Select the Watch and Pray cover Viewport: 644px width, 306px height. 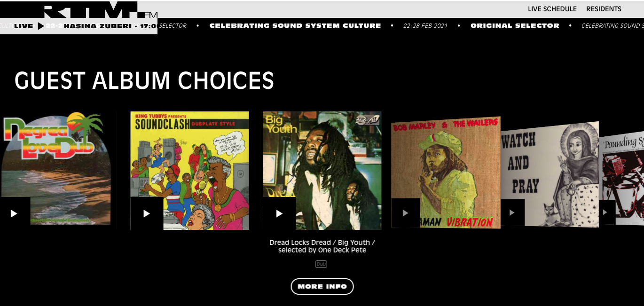coord(550,174)
